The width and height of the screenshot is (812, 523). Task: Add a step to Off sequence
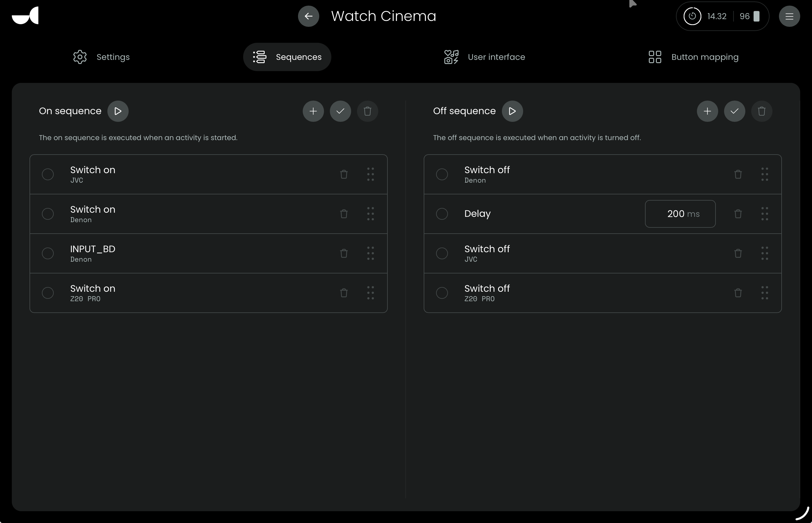point(707,111)
